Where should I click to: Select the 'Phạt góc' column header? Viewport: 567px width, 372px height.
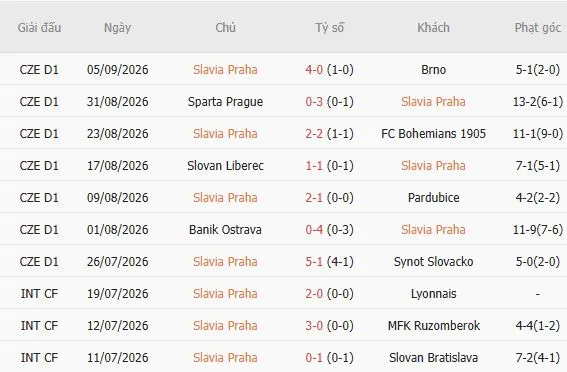(537, 27)
